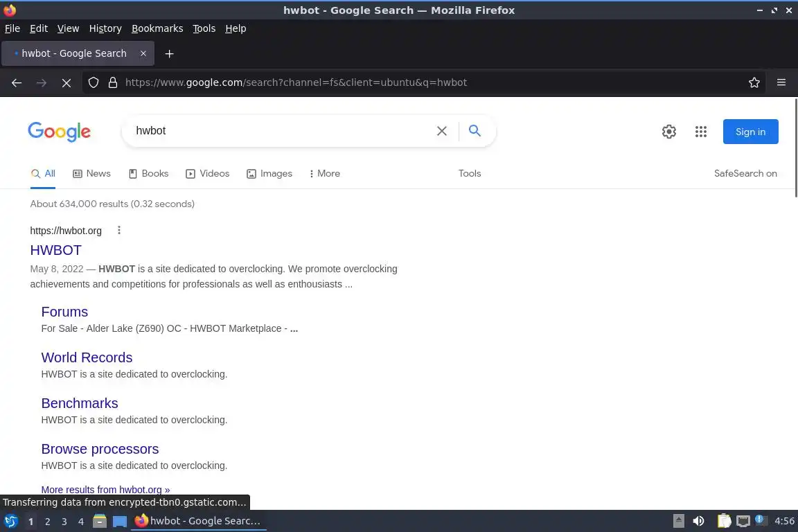
Task: Click More results from hwbot.org
Action: click(x=105, y=490)
